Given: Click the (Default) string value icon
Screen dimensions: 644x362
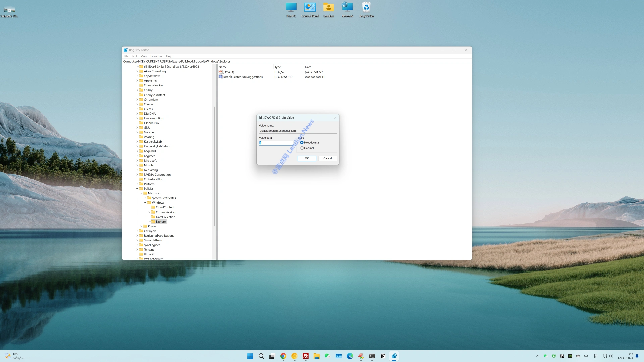Looking at the screenshot, I should [220, 72].
